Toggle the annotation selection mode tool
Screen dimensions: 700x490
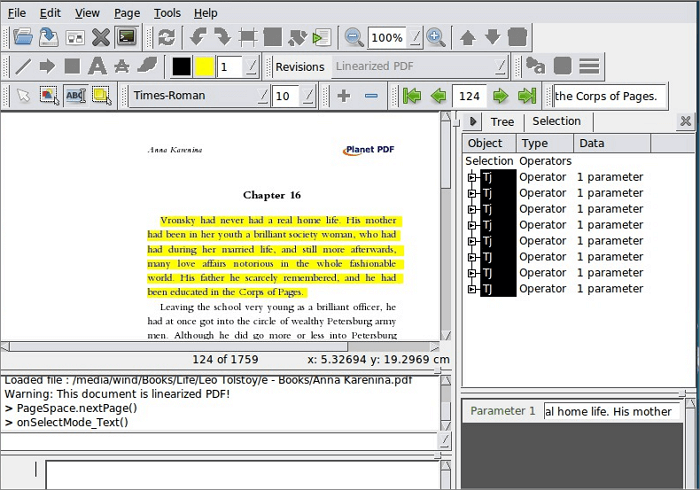point(101,96)
